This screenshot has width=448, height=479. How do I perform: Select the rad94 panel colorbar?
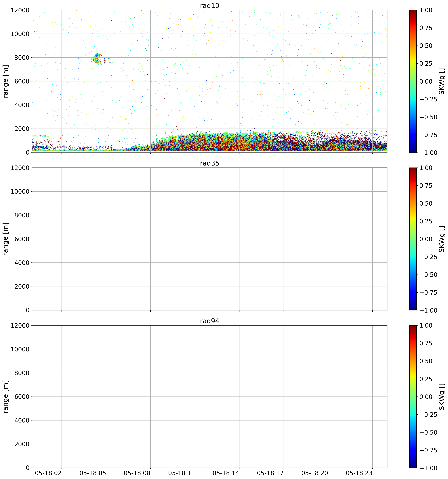coord(413,397)
